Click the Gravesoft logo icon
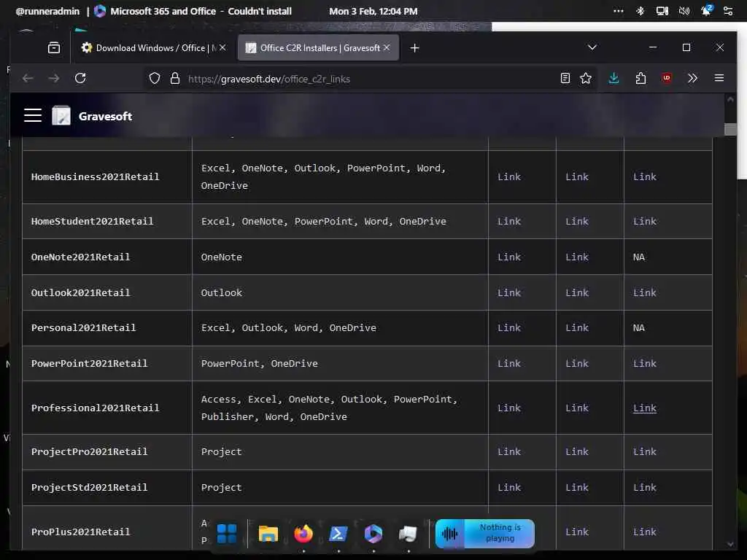This screenshot has width=747, height=560. [x=61, y=116]
